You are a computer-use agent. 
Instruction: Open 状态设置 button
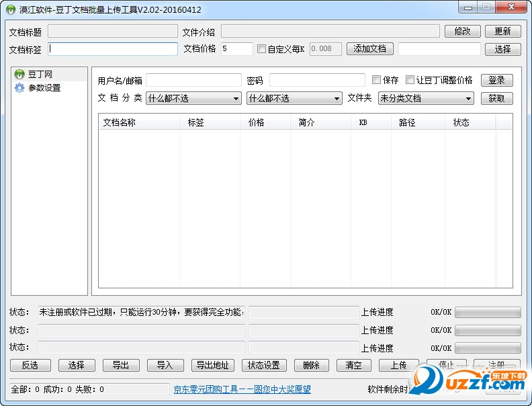[x=264, y=365]
